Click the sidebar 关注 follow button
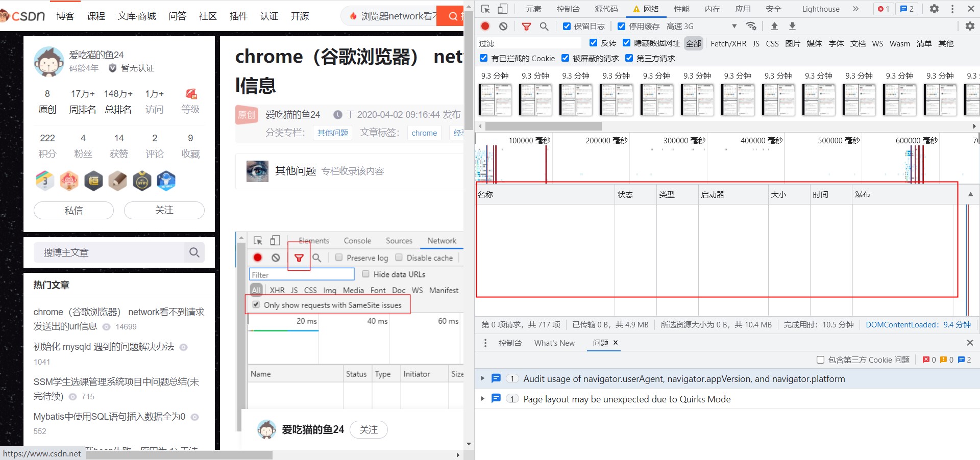The image size is (980, 460). 164,210
